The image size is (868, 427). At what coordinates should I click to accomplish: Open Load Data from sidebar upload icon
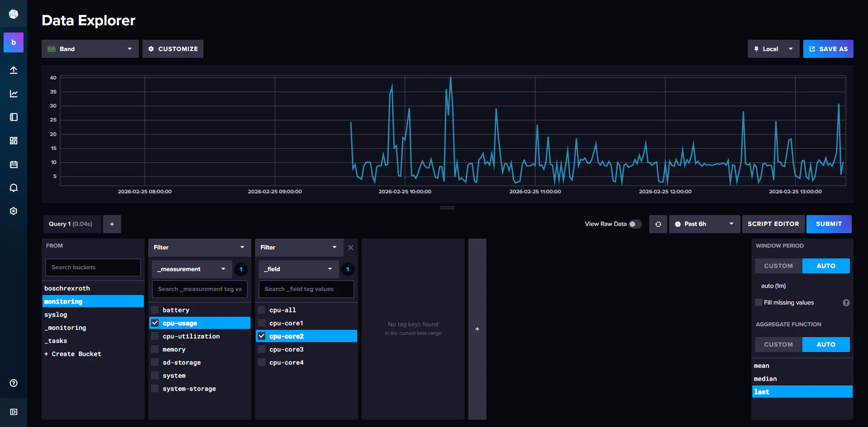[x=14, y=70]
